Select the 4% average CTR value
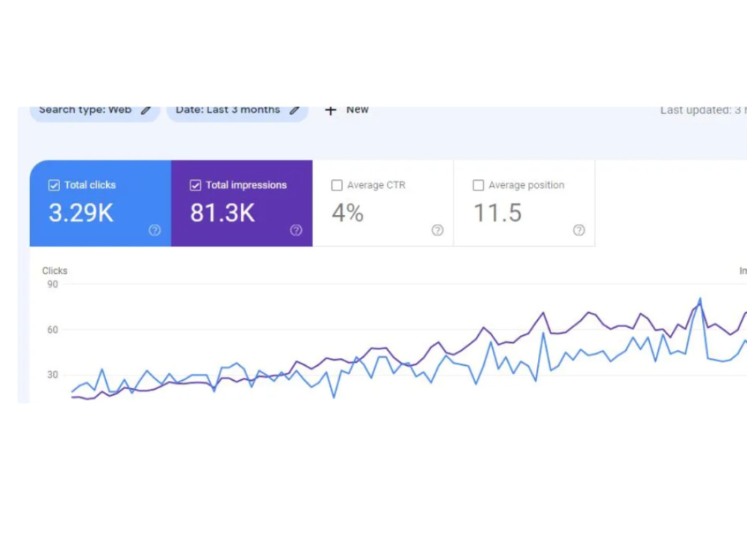 click(348, 213)
